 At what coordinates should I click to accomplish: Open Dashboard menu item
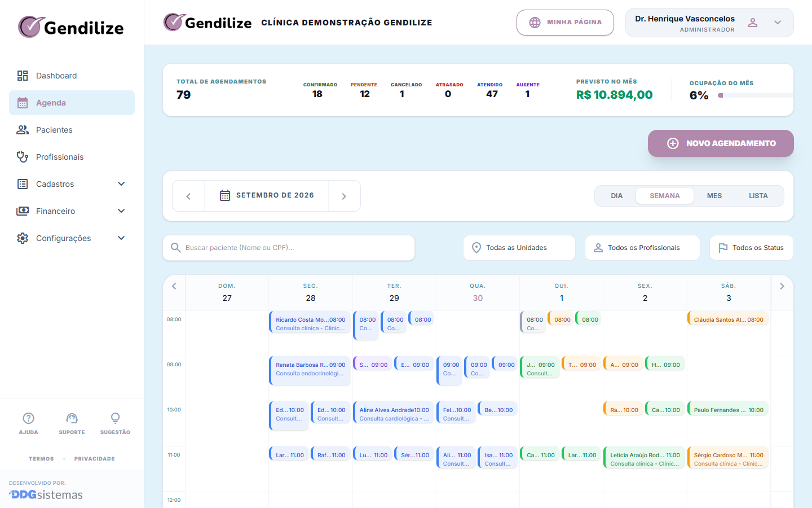[x=72, y=76]
